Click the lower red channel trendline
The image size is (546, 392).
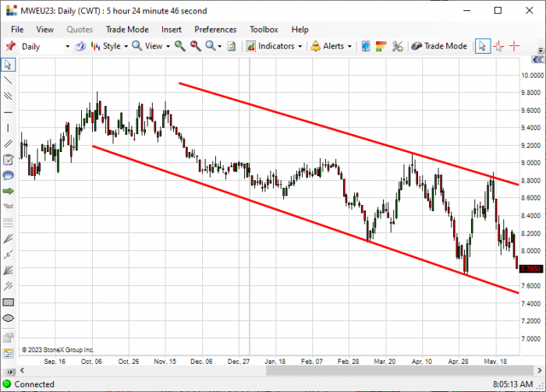[306, 220]
